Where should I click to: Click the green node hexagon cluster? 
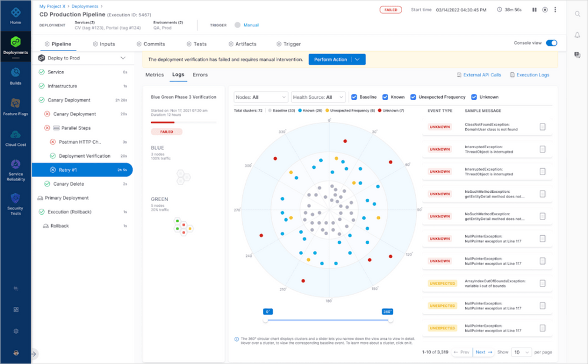183,226
